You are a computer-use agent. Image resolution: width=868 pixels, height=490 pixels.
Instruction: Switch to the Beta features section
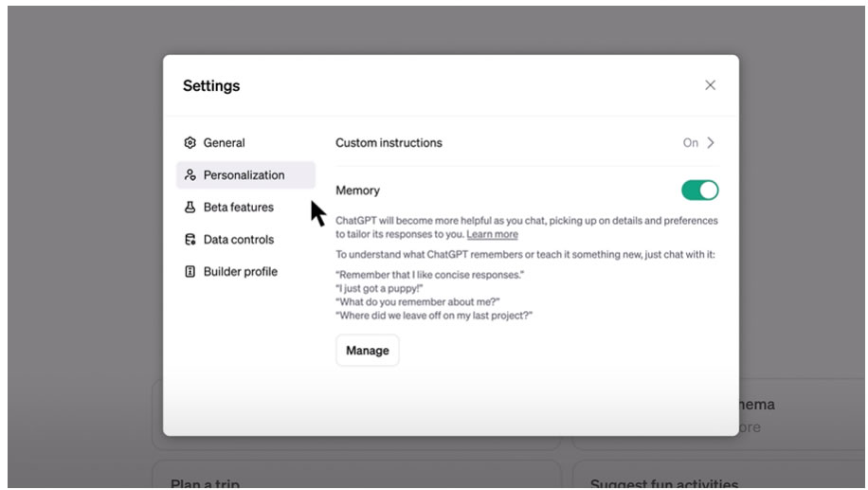coord(239,208)
